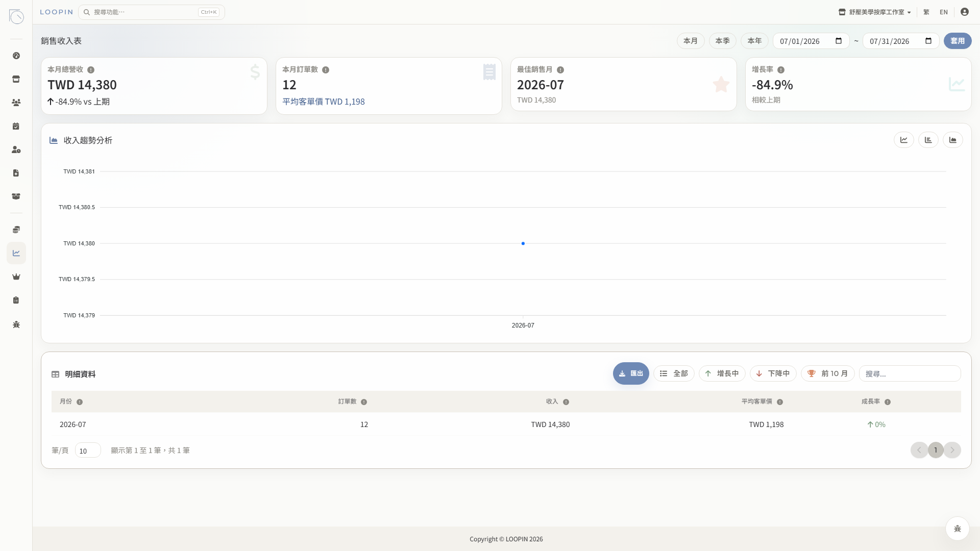The height and width of the screenshot is (551, 980).
Task: Select the 本季 date range
Action: click(x=722, y=41)
